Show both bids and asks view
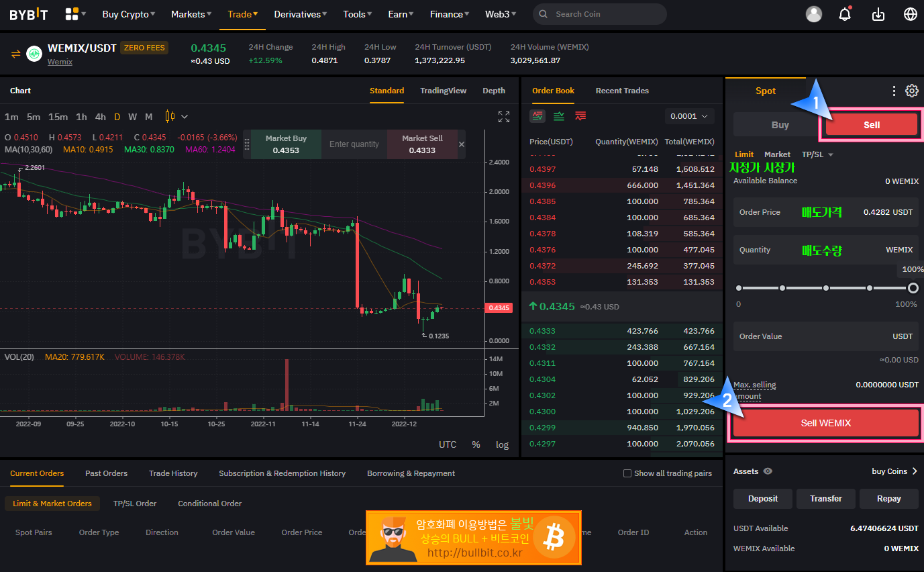The height and width of the screenshot is (572, 924). point(537,116)
